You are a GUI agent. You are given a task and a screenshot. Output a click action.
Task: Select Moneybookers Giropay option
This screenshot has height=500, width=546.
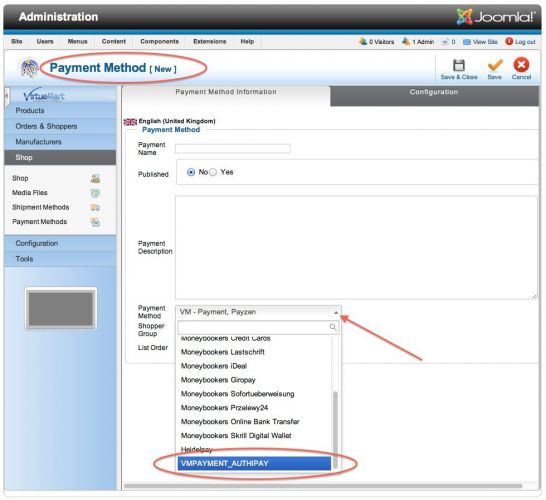pos(254,380)
